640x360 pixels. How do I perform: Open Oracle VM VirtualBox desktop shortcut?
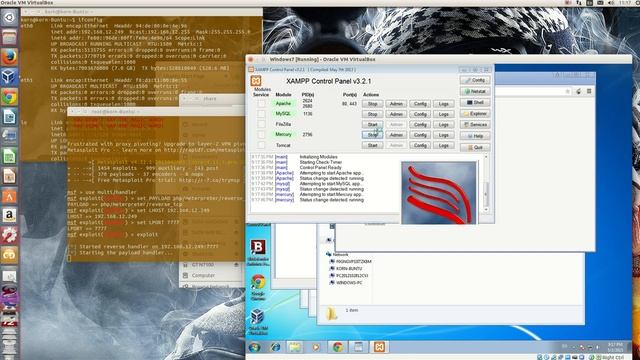[x=258, y=322]
